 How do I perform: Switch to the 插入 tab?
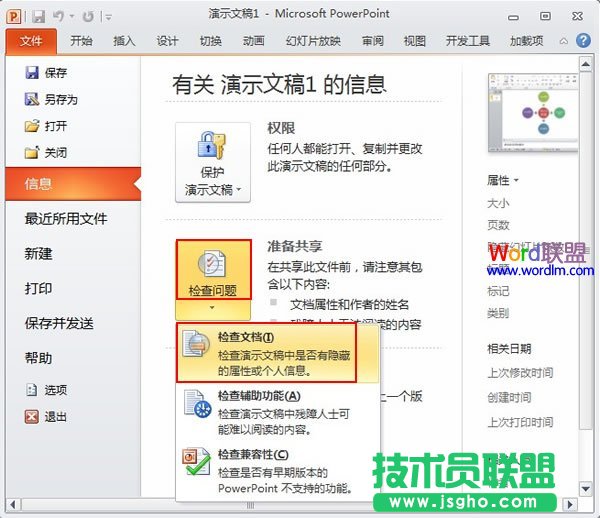124,41
